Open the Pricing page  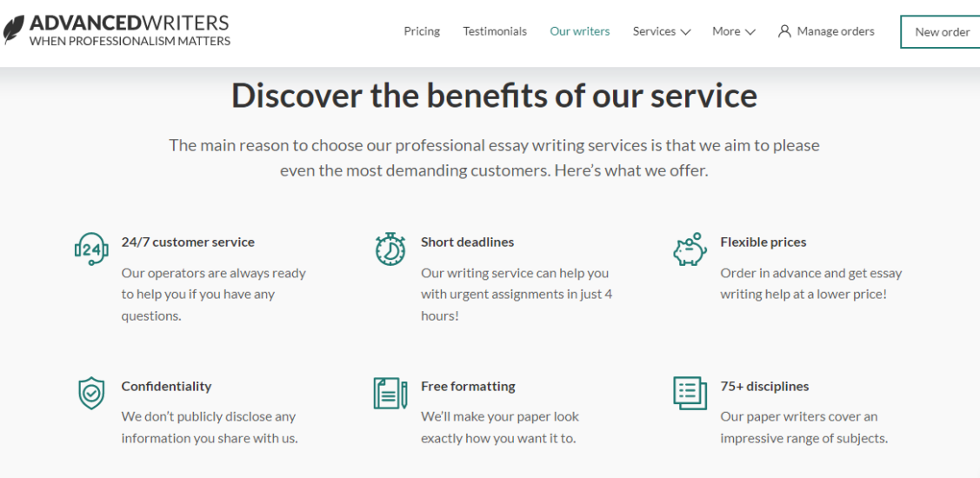point(422,31)
